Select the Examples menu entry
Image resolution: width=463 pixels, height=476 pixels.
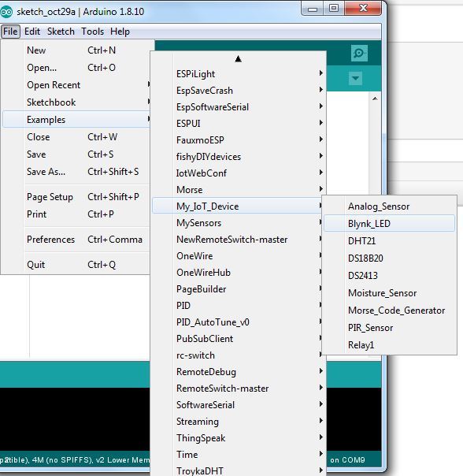point(76,120)
